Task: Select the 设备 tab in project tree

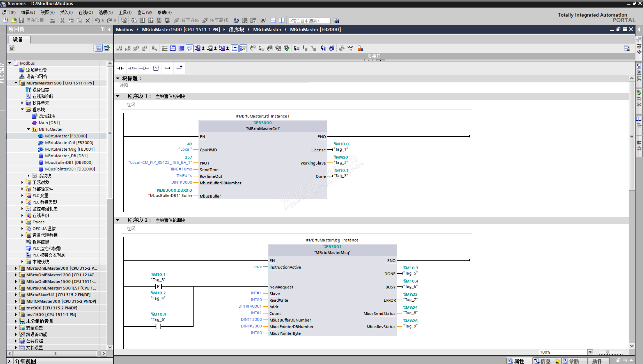Action: click(x=18, y=39)
